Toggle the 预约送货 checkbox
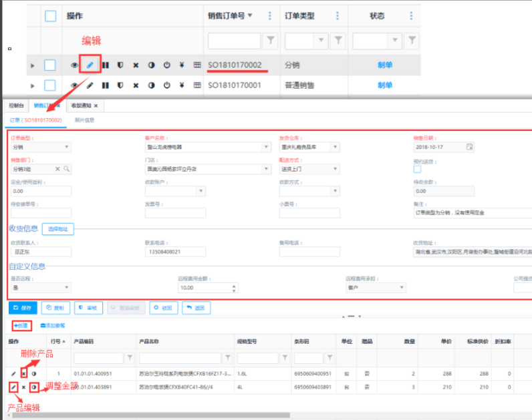 click(418, 169)
